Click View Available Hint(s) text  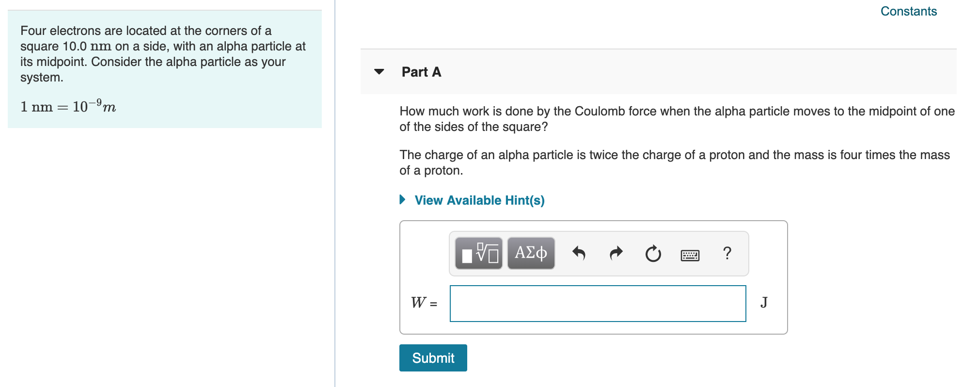click(x=478, y=200)
